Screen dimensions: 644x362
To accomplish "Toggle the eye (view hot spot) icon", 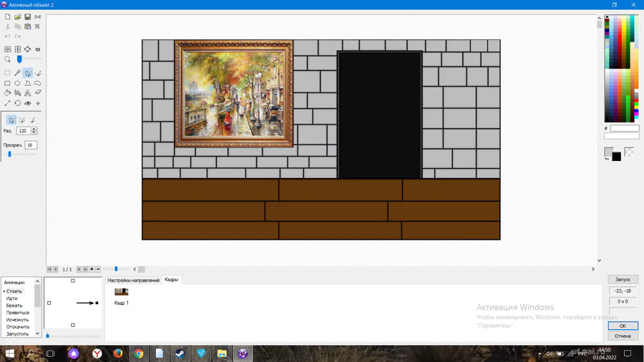I will click(27, 104).
